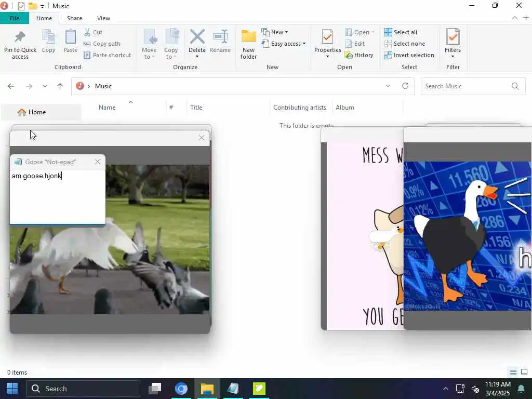Open the Copy to dropdown

171,44
